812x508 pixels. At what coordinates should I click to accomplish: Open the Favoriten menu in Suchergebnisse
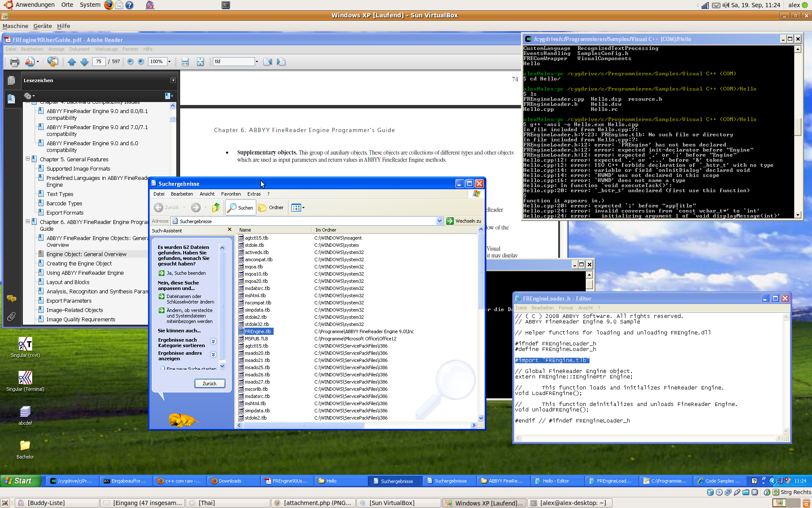(x=231, y=194)
